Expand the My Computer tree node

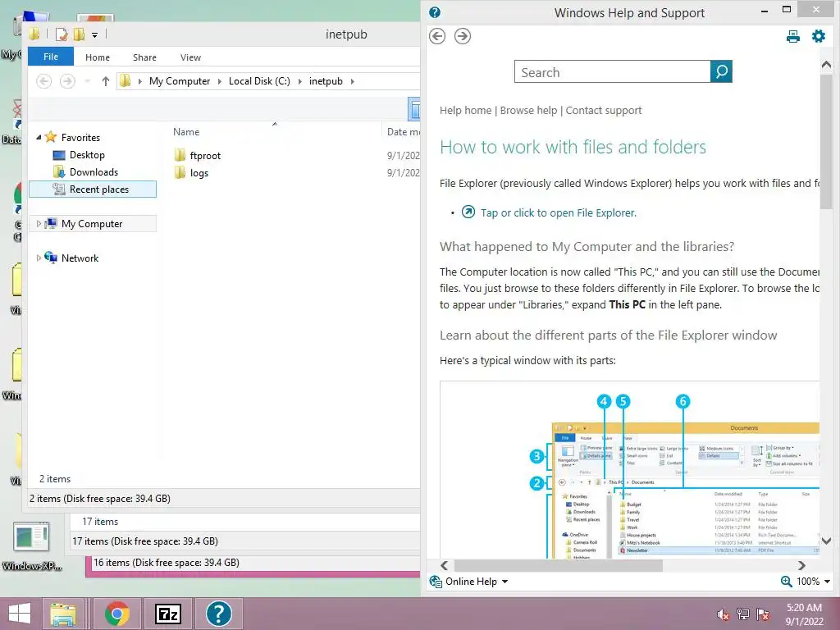39,223
